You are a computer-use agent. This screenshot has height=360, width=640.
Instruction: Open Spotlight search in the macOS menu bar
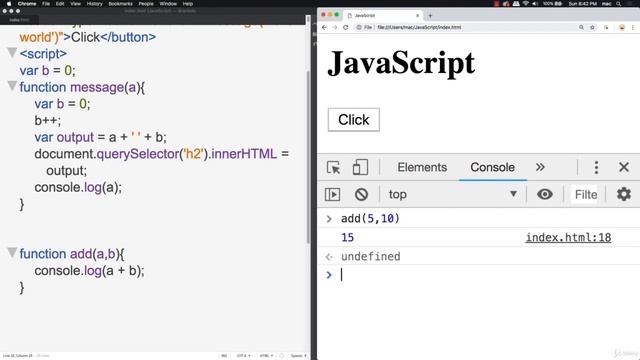coord(619,4)
